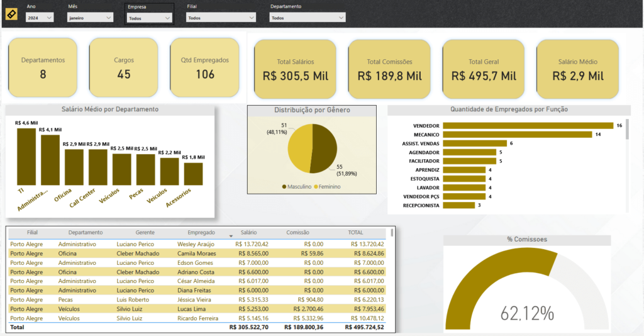
Task: Click the MECANICO bar with 14
Action: tap(518, 135)
